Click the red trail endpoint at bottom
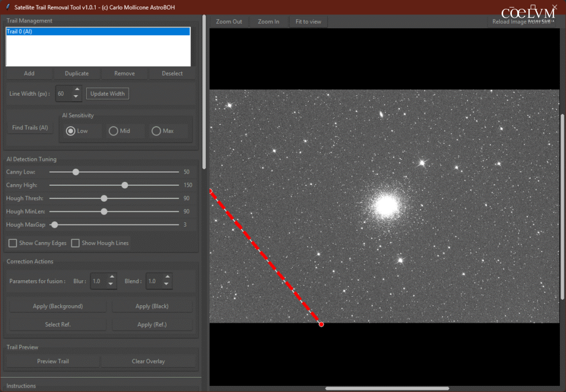The image size is (566, 392). point(321,324)
